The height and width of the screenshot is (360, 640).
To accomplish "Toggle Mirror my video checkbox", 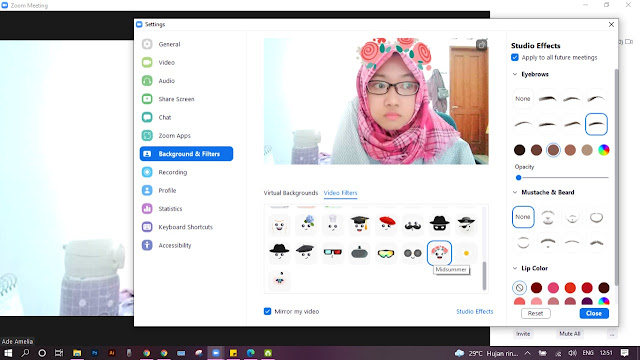I will pos(267,311).
